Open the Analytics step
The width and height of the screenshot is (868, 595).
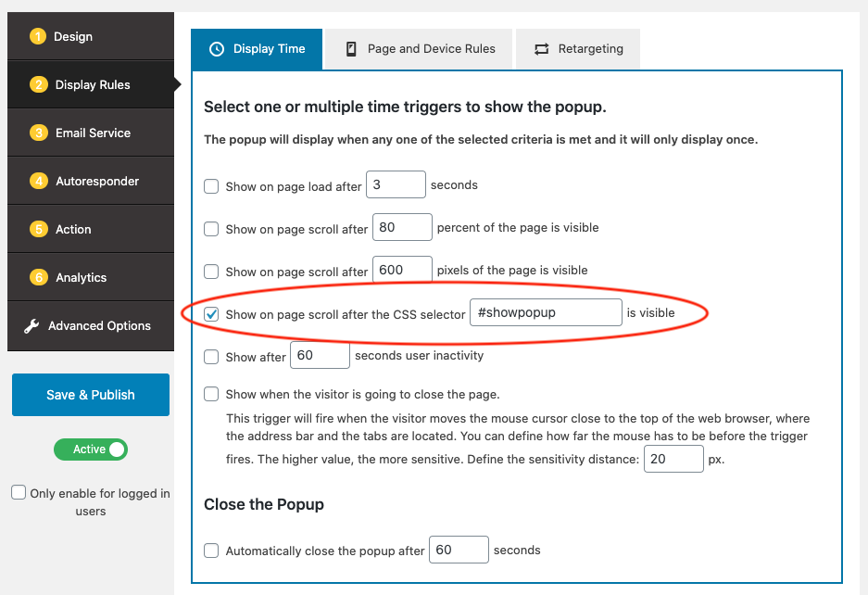click(81, 277)
